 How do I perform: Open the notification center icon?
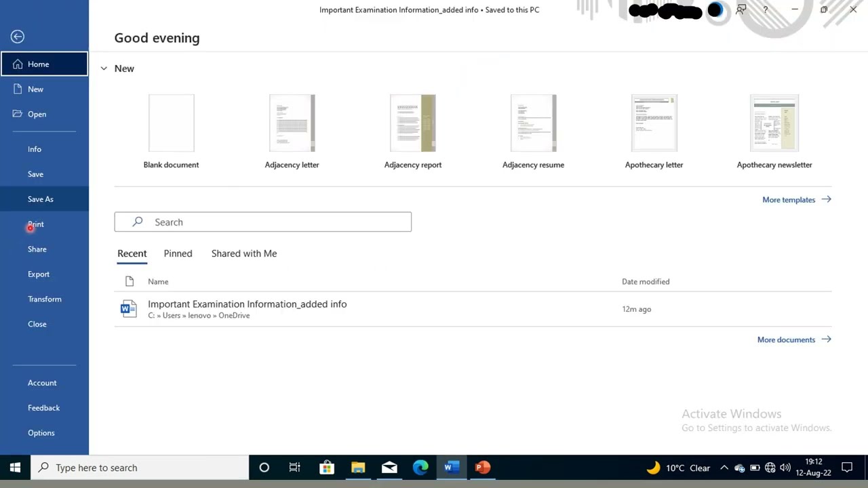[847, 468]
